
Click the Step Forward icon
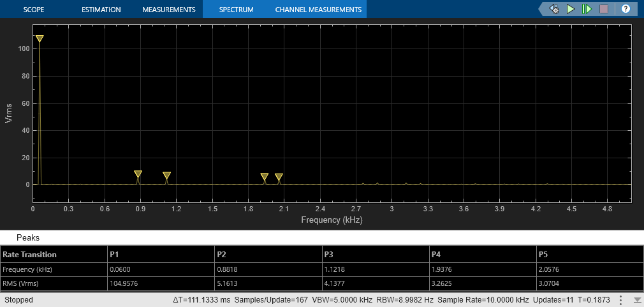(x=587, y=9)
